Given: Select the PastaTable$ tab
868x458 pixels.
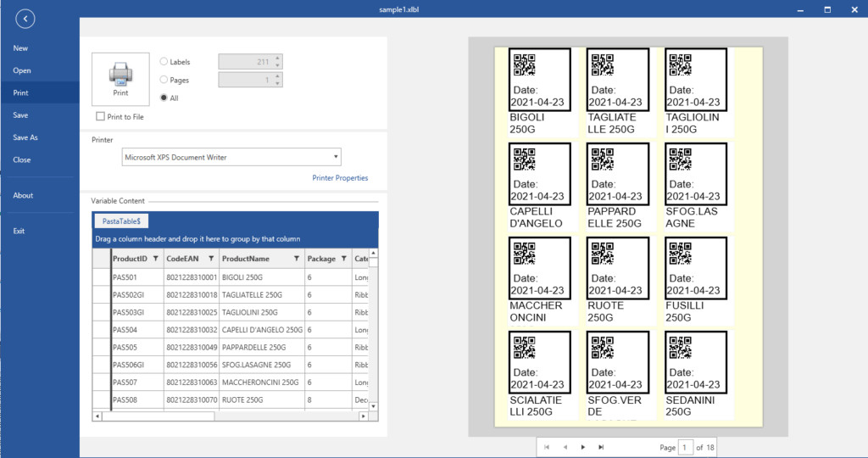Looking at the screenshot, I should (121, 221).
